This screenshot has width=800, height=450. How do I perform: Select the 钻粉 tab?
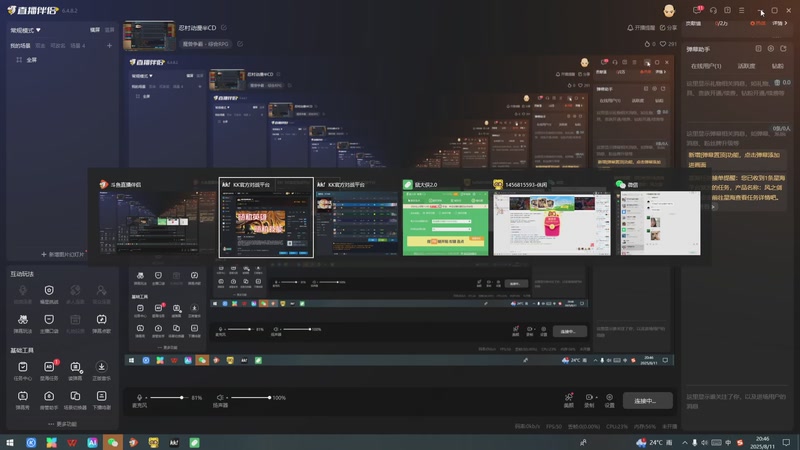pos(777,66)
